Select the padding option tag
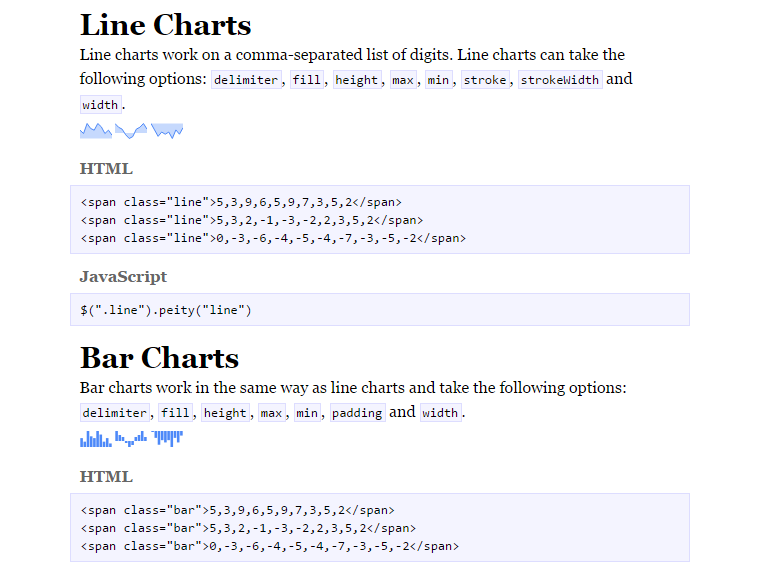 (x=357, y=413)
